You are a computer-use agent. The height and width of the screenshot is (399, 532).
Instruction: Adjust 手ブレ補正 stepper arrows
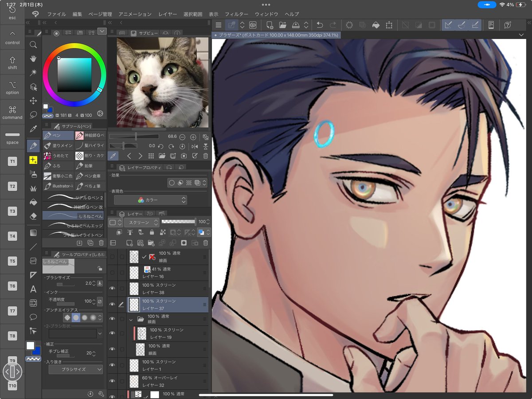point(94,353)
